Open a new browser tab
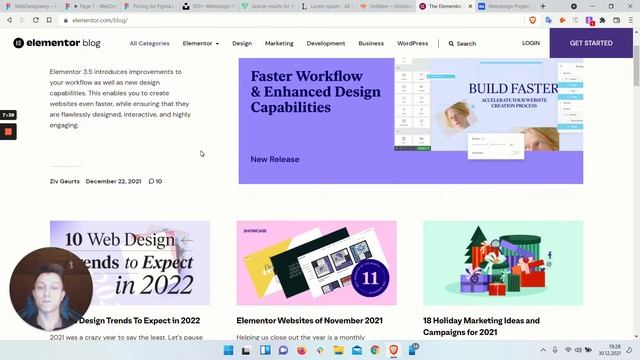This screenshot has height=360, width=640. coord(543,6)
